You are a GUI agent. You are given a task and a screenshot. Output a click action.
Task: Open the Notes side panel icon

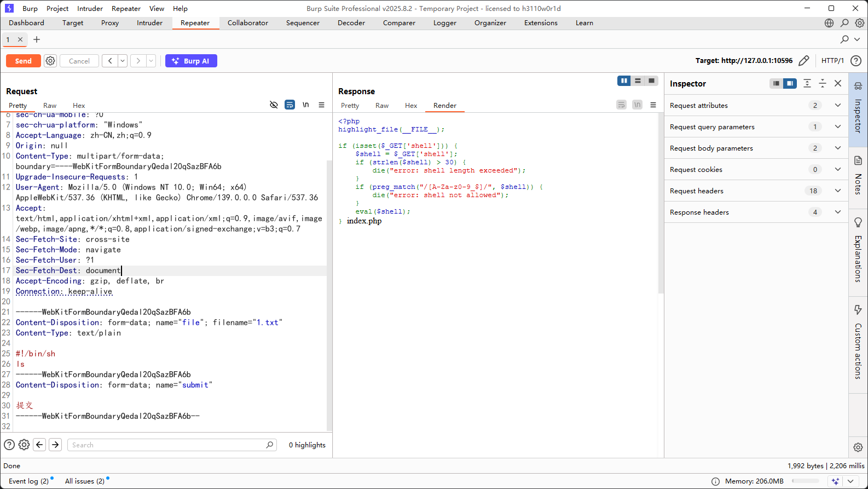tap(858, 160)
